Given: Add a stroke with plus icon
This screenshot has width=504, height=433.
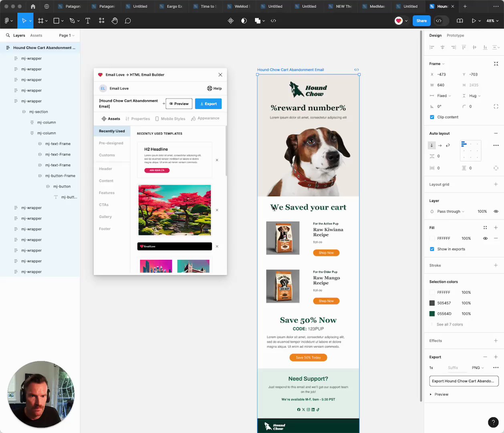Looking at the screenshot, I should tap(496, 265).
